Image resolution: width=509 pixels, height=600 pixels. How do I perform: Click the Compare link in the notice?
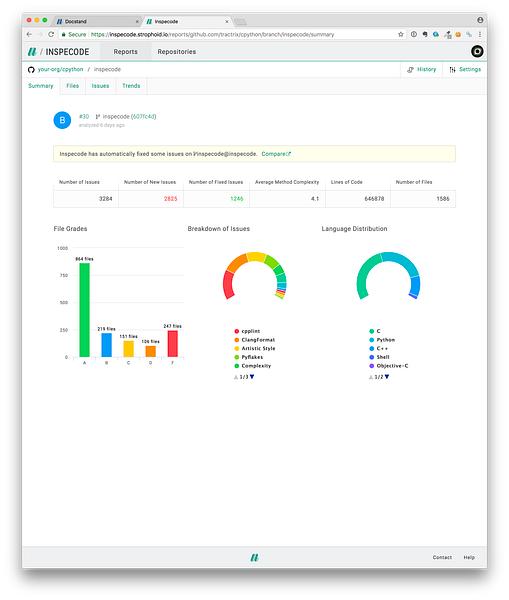coord(274,154)
